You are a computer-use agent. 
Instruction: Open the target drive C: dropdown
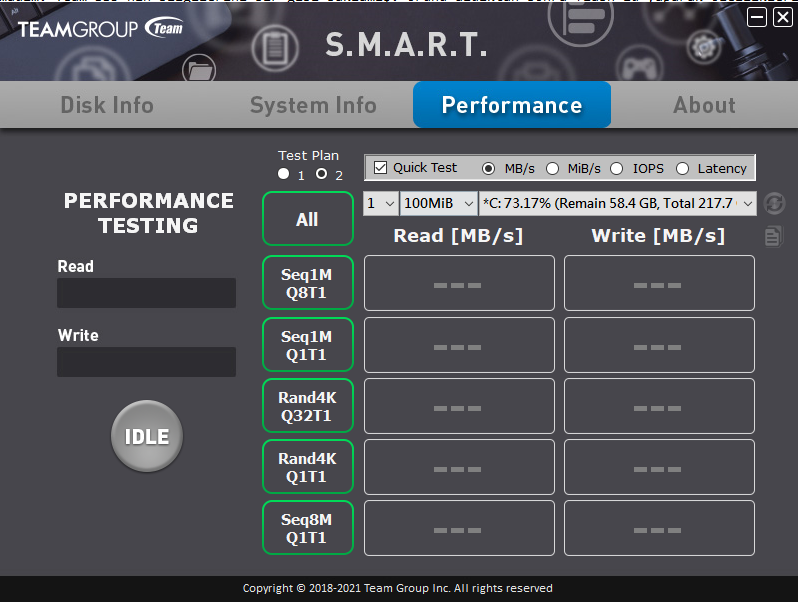point(617,204)
